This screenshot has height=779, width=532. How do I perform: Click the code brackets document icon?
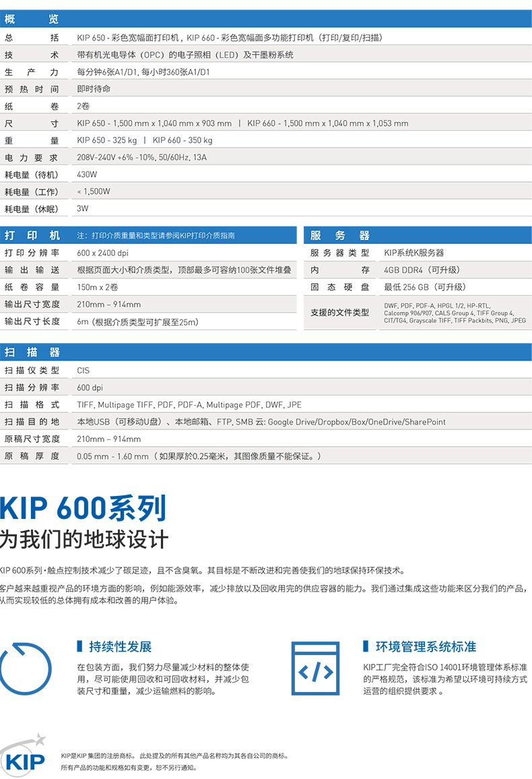[x=316, y=668]
